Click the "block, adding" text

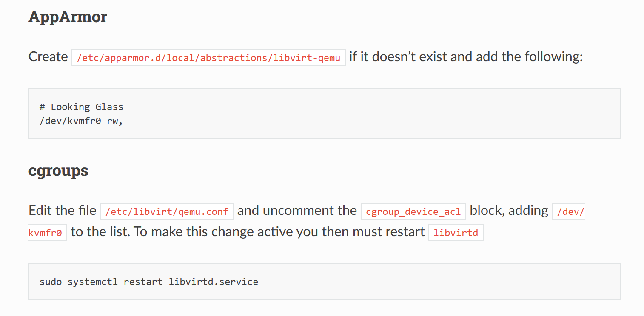click(x=509, y=211)
